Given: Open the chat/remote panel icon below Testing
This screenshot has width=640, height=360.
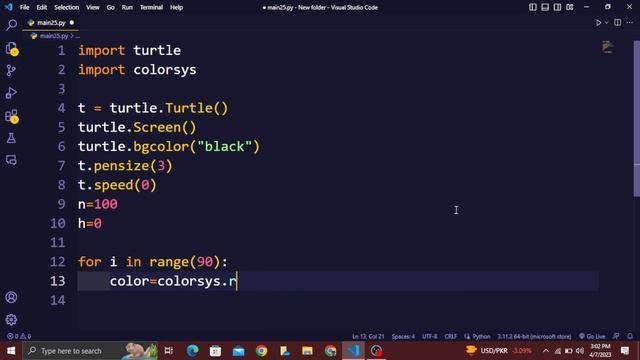Looking at the screenshot, I should coord(11,160).
